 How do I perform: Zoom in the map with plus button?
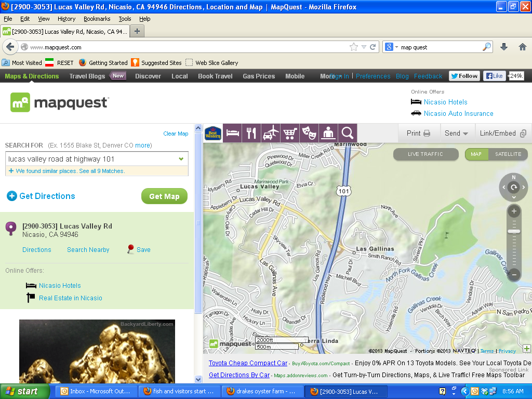(x=514, y=211)
